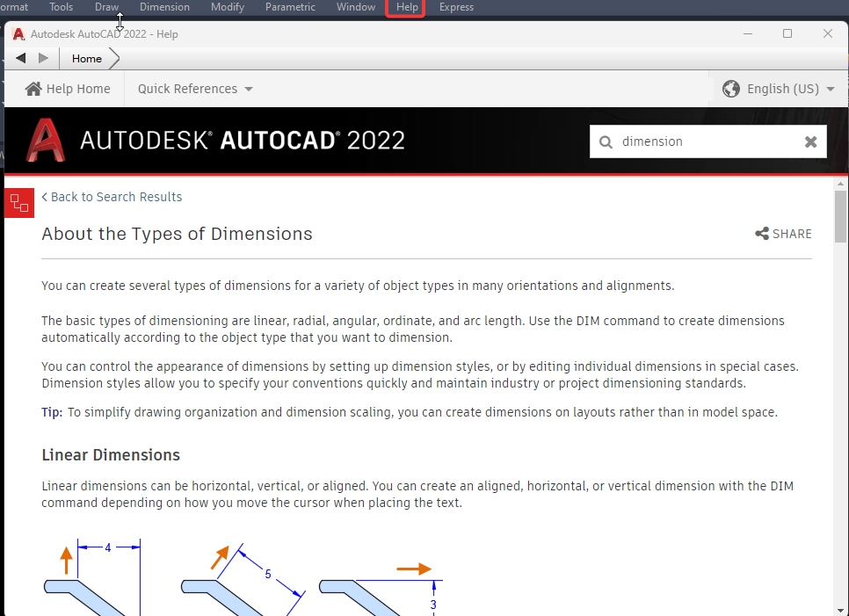
Task: Click the Help Home house icon
Action: pos(33,89)
